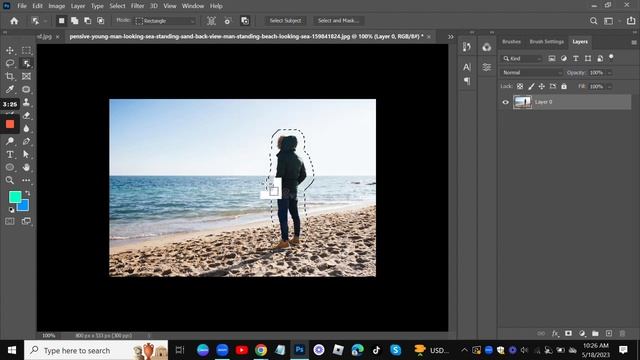Image resolution: width=640 pixels, height=360 pixels.
Task: Toggle filter for pixel layers
Action: coord(552,59)
